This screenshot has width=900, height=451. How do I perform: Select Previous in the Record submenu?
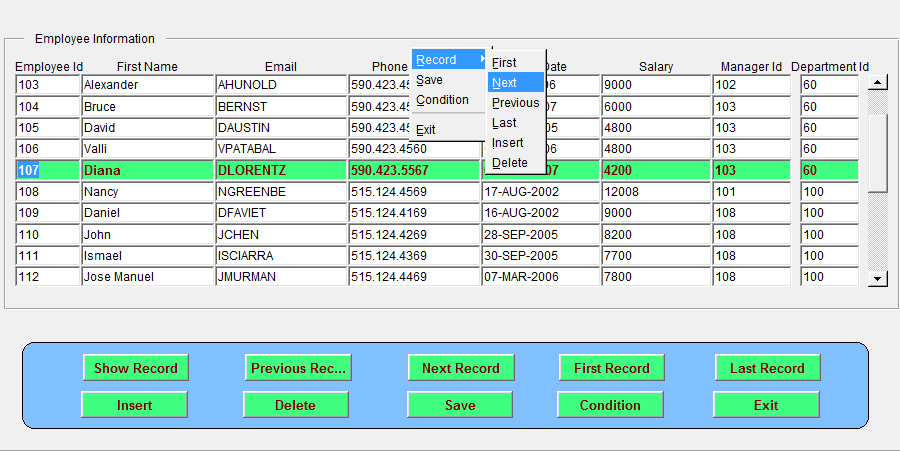click(515, 103)
